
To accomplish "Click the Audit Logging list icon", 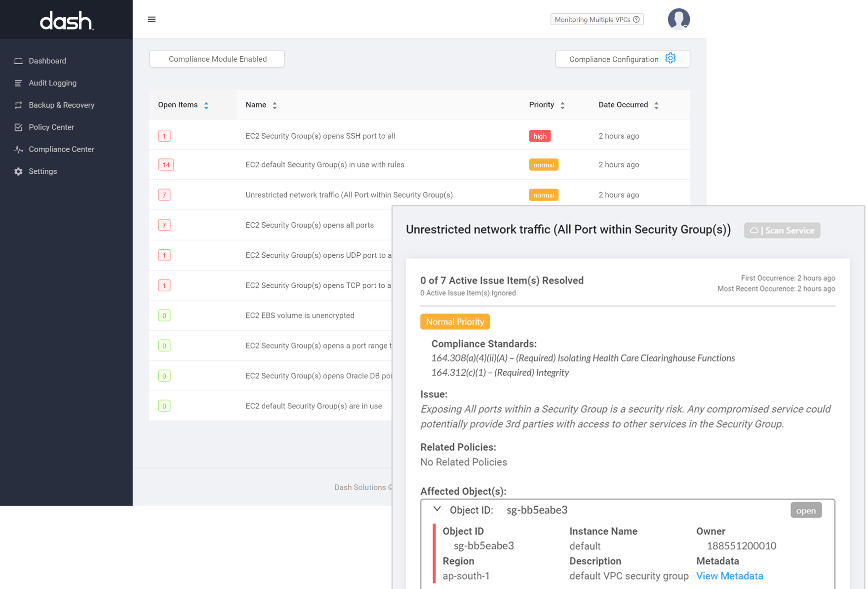I will click(x=18, y=83).
